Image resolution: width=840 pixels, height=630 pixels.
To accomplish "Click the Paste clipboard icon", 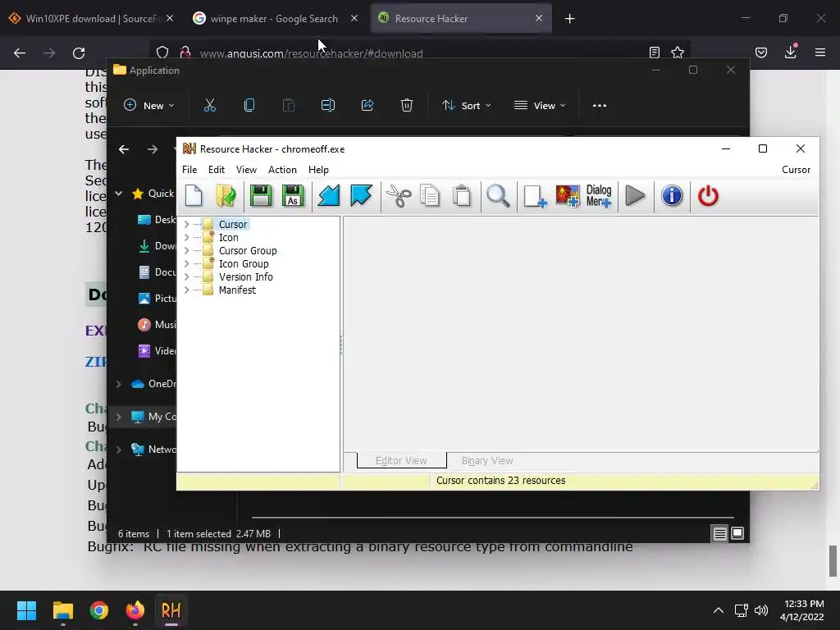I will click(x=462, y=195).
